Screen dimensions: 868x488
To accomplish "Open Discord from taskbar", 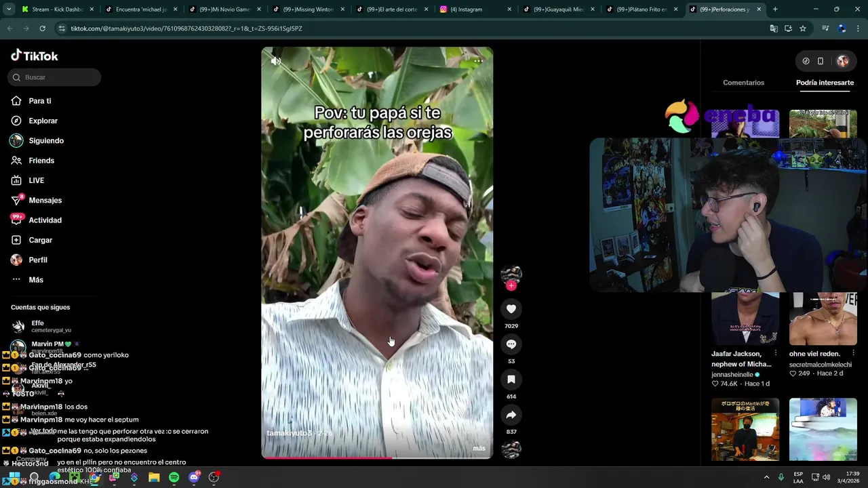I will pyautogui.click(x=194, y=477).
